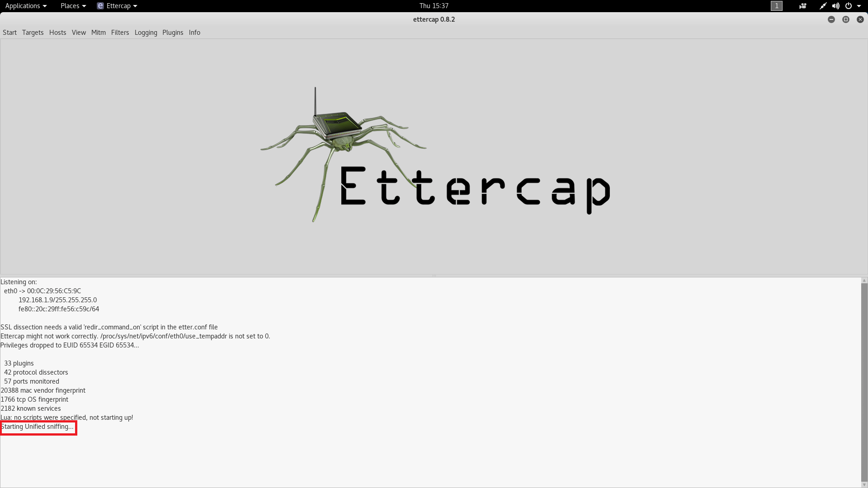Open the Places dropdown in top bar
The image size is (868, 488).
[x=73, y=6]
